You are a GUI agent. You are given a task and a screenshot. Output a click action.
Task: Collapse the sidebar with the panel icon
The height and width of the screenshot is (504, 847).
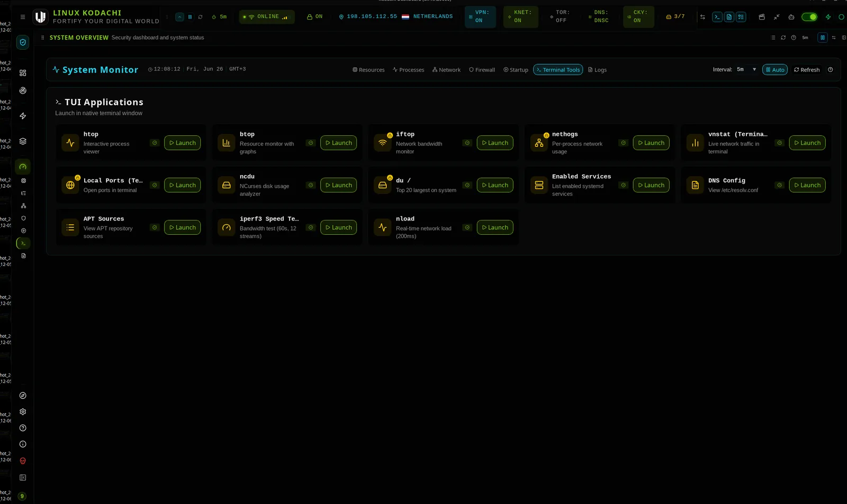[23, 478]
